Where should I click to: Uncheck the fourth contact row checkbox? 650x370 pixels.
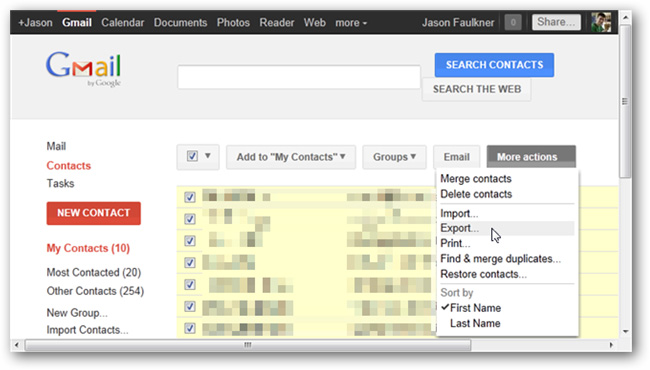point(190,263)
